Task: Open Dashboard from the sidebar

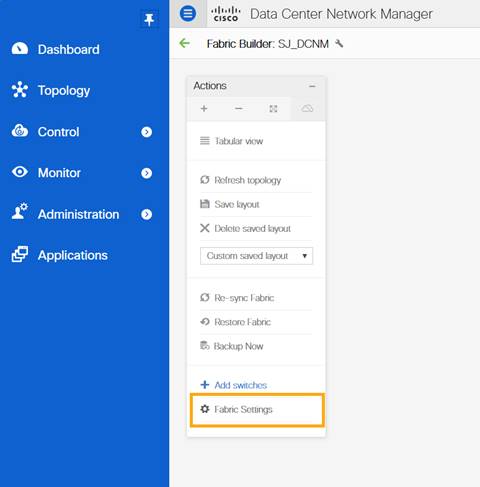Action: pyautogui.click(x=68, y=49)
